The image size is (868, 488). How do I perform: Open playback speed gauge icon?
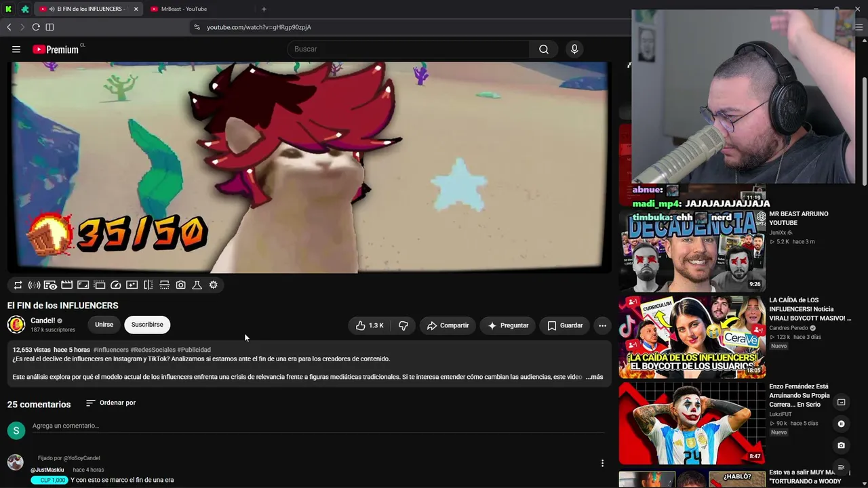coord(115,285)
